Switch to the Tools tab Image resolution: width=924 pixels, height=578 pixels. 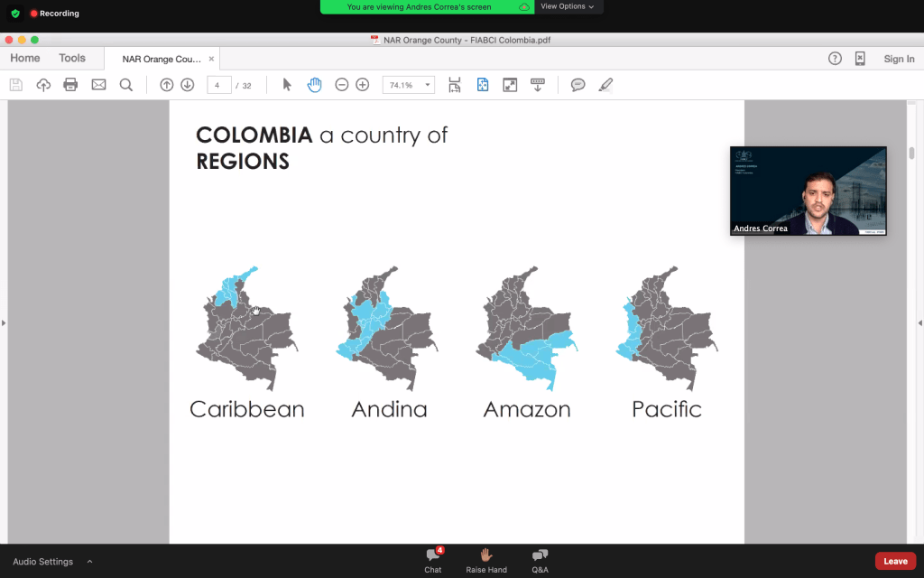tap(72, 59)
